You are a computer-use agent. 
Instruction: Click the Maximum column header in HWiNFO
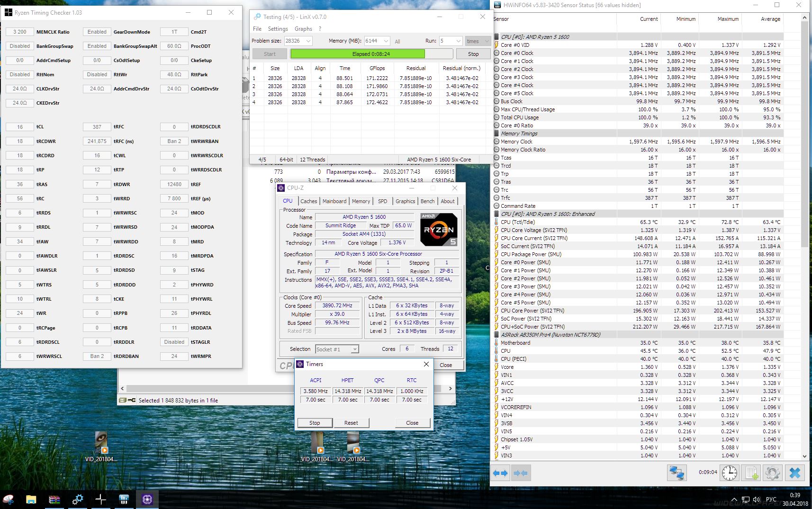[x=721, y=19]
